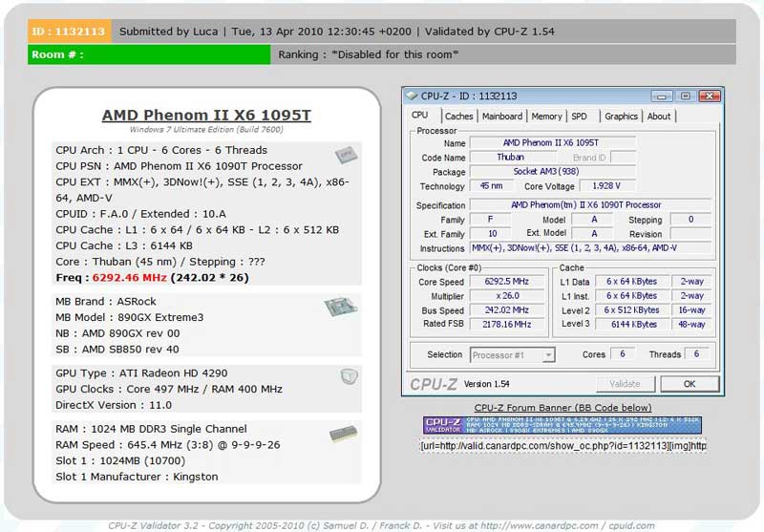Click the motherboard icon beside MB Brand
The height and width of the screenshot is (532, 764).
(x=339, y=307)
